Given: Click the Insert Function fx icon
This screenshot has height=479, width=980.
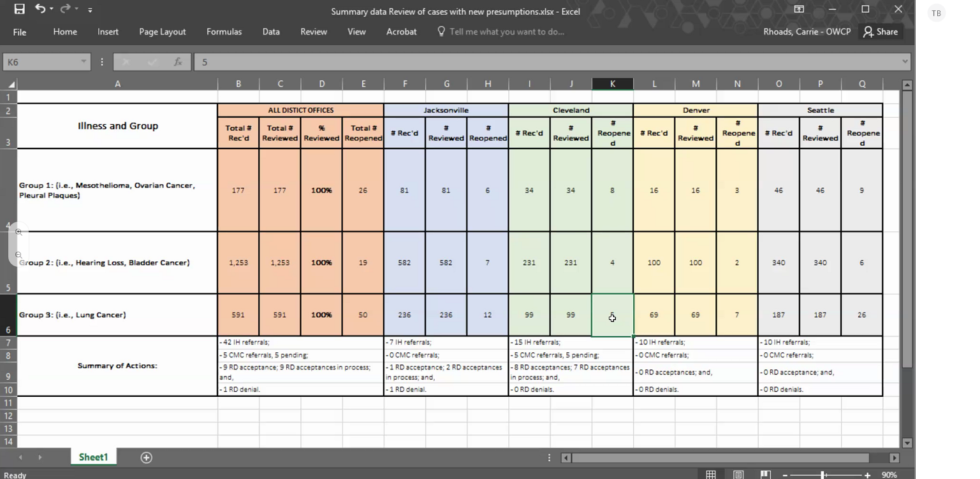Looking at the screenshot, I should pos(179,62).
